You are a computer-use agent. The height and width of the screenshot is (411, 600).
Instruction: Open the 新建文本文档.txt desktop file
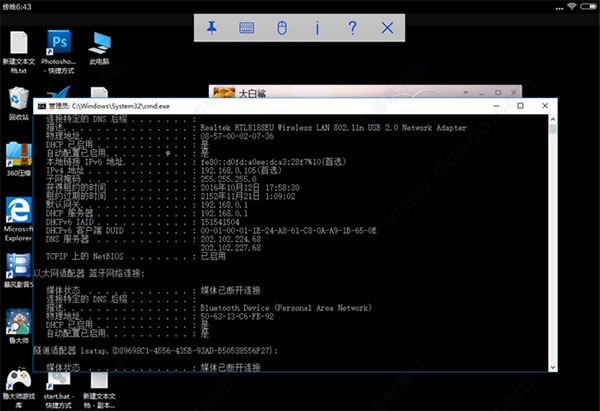(x=19, y=53)
